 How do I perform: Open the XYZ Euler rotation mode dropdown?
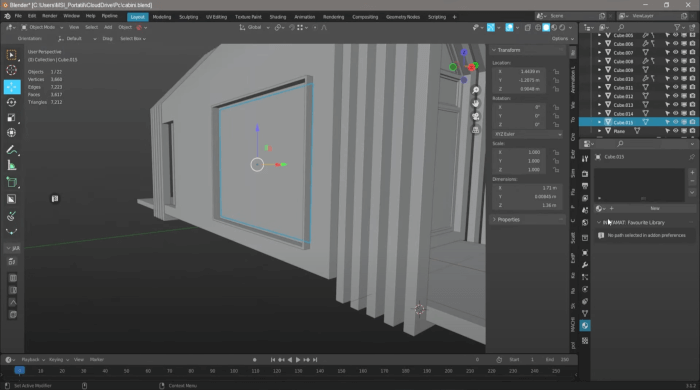coord(527,134)
